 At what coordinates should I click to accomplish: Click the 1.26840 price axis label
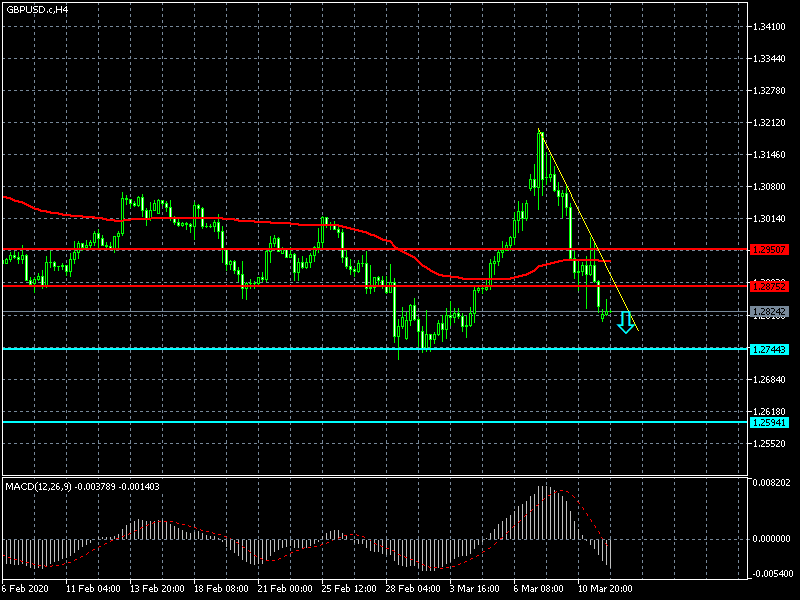click(769, 380)
